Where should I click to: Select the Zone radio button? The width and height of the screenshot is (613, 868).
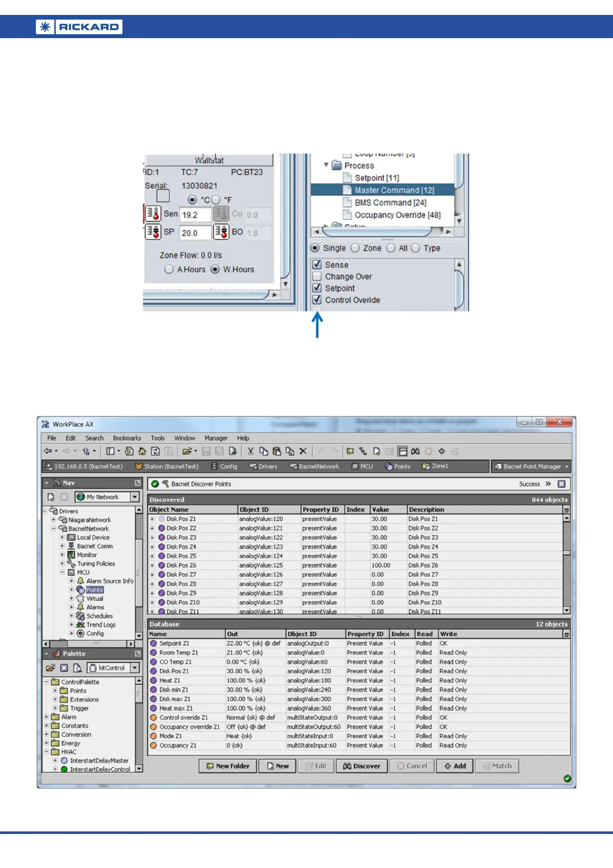tap(355, 248)
